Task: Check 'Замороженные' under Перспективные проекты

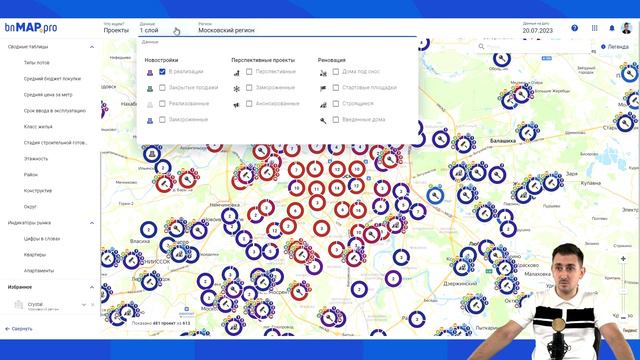Action: (x=249, y=87)
